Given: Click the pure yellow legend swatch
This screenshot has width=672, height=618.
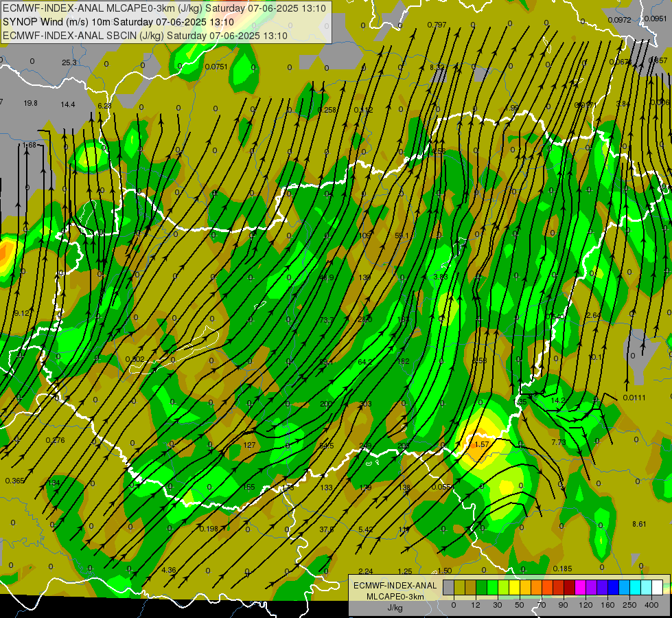Looking at the screenshot, I should 514,587.
